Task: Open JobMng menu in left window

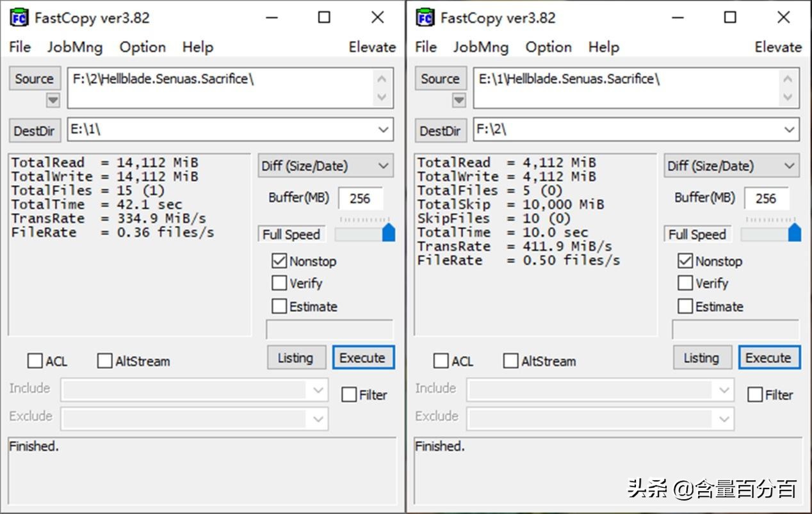Action: [x=74, y=47]
